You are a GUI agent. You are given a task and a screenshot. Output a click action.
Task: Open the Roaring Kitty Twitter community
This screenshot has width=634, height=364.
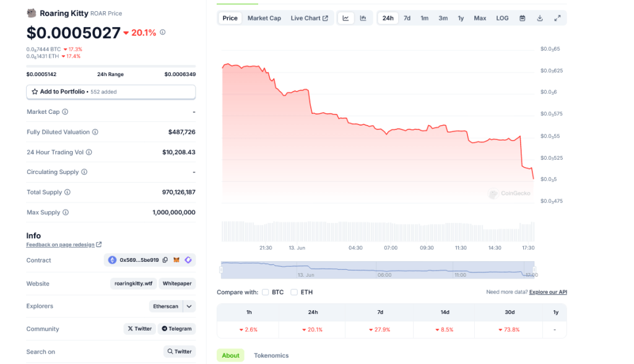pos(139,328)
